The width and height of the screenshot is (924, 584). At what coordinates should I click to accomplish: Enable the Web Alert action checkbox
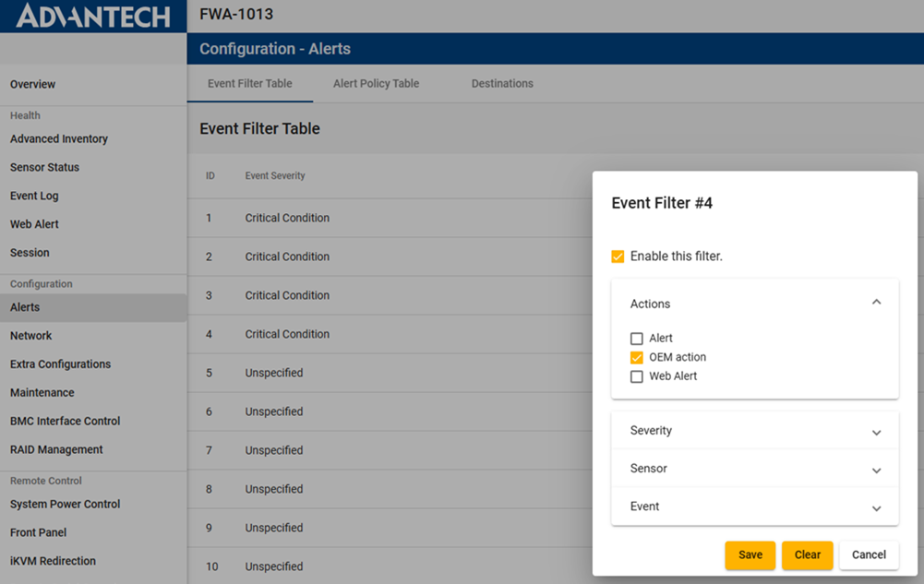point(636,376)
